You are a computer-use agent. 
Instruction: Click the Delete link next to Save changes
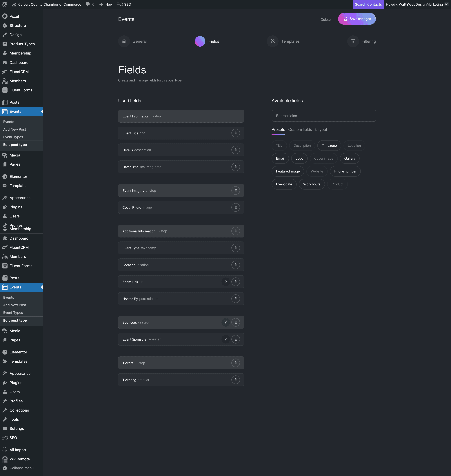(325, 19)
